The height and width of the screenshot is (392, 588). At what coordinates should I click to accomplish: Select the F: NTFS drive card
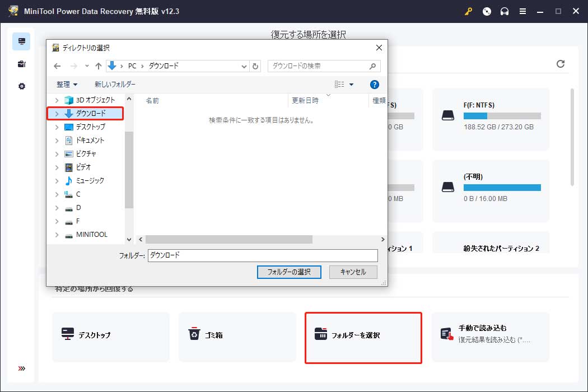491,119
